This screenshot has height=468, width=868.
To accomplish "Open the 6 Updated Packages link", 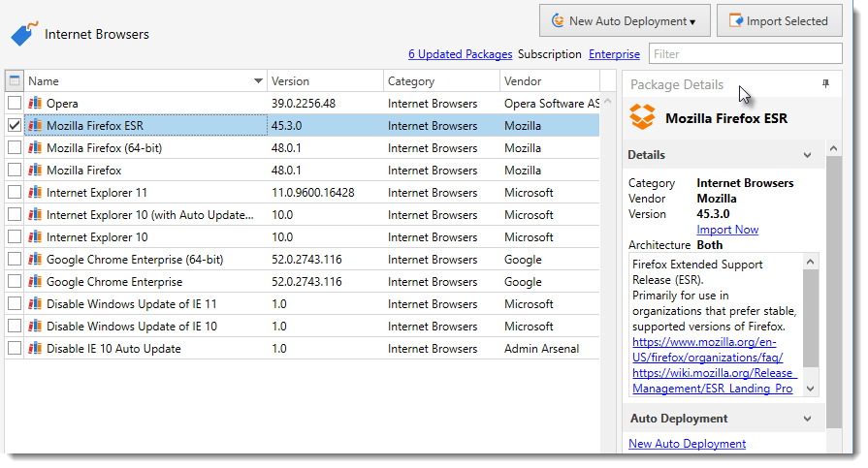I will (460, 54).
